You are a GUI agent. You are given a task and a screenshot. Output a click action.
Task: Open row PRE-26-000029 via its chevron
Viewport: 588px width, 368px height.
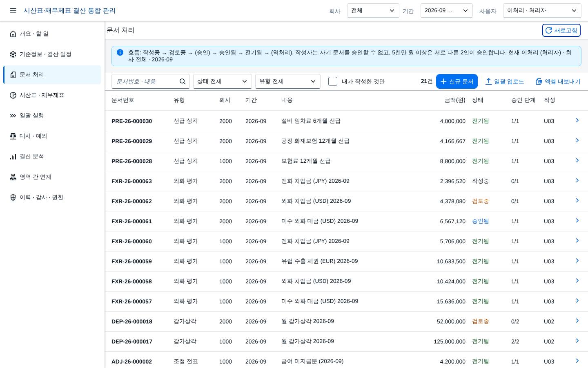tap(577, 140)
